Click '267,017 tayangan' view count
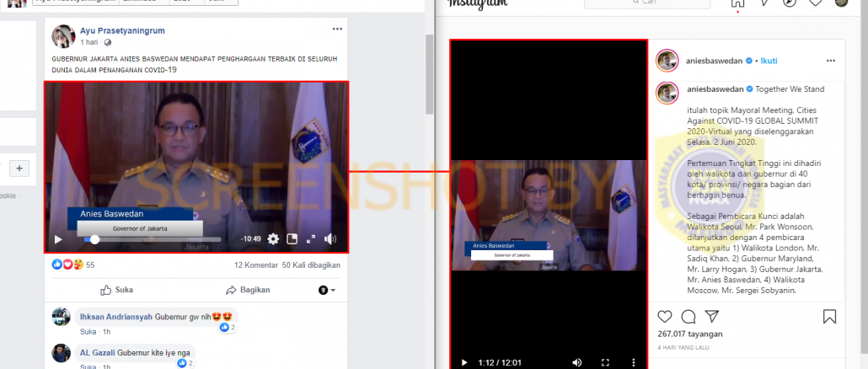 pyautogui.click(x=689, y=334)
